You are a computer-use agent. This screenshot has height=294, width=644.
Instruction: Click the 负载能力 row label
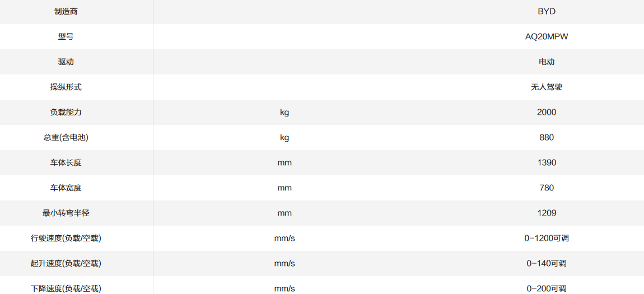(x=66, y=112)
